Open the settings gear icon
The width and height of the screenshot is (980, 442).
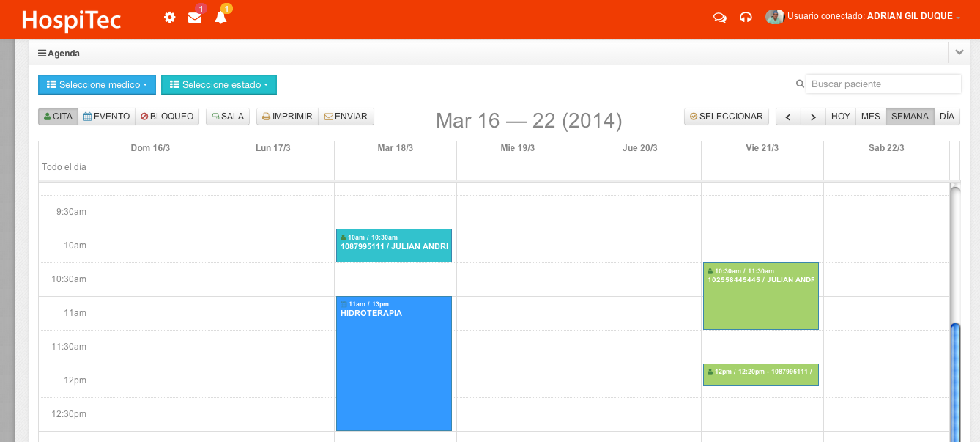[x=170, y=18]
